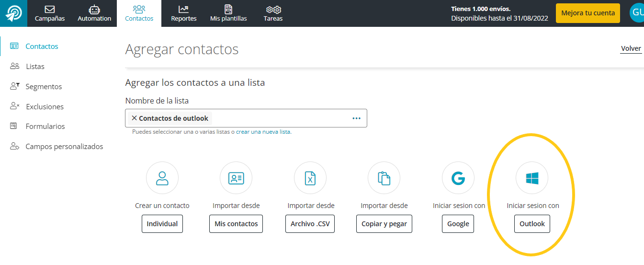The width and height of the screenshot is (644, 265).
Task: Open Mis plantillas in top navigation
Action: (228, 13)
